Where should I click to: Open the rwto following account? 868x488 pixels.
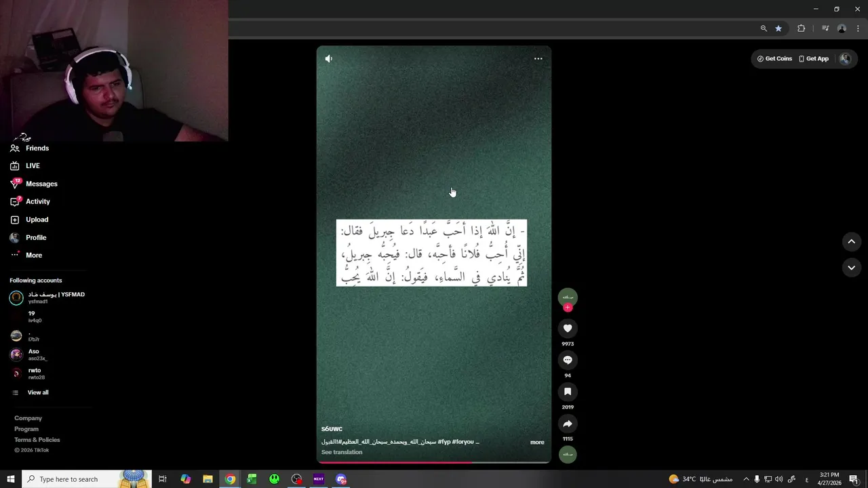click(28, 373)
